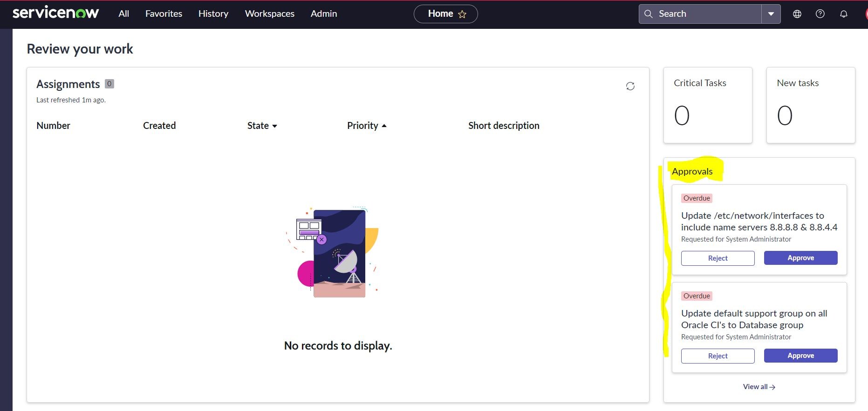The image size is (868, 411).
Task: Open the All menu
Action: click(x=123, y=14)
